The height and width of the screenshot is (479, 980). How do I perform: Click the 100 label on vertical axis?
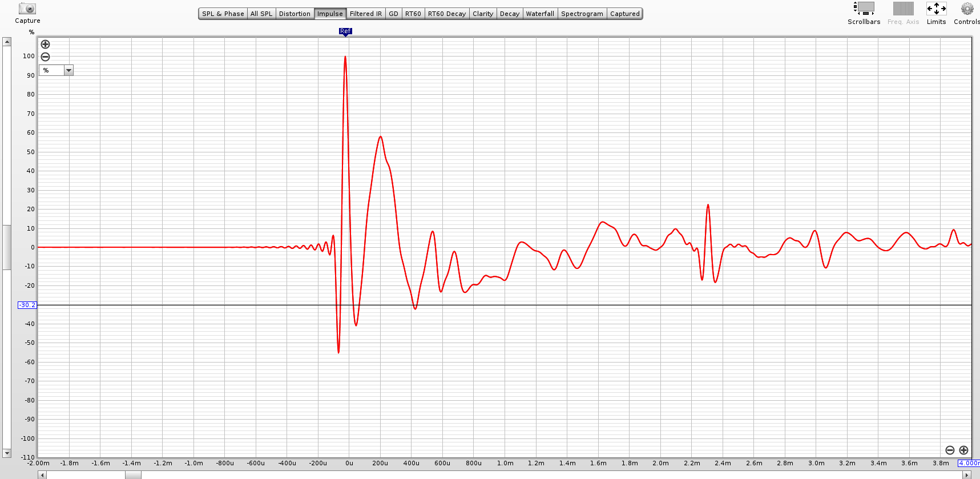(29, 56)
